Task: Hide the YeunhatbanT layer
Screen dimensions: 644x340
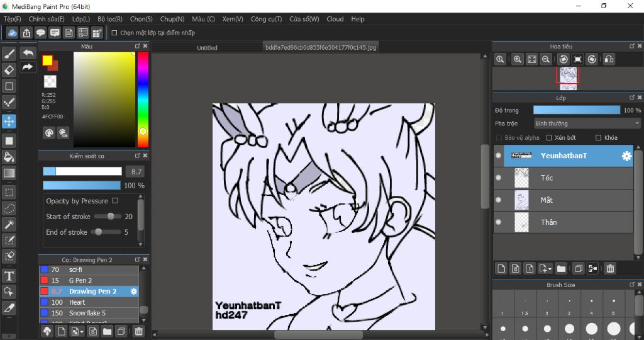Action: (x=498, y=156)
